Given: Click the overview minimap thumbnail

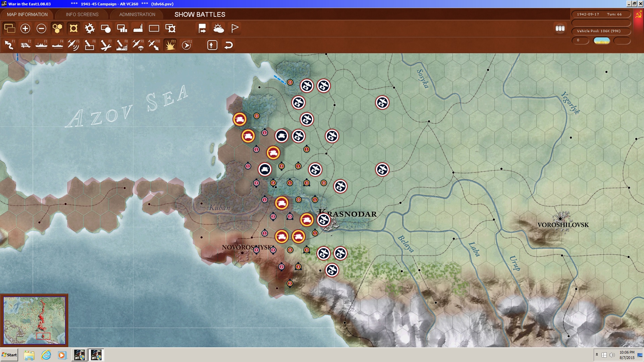Looking at the screenshot, I should [x=34, y=320].
